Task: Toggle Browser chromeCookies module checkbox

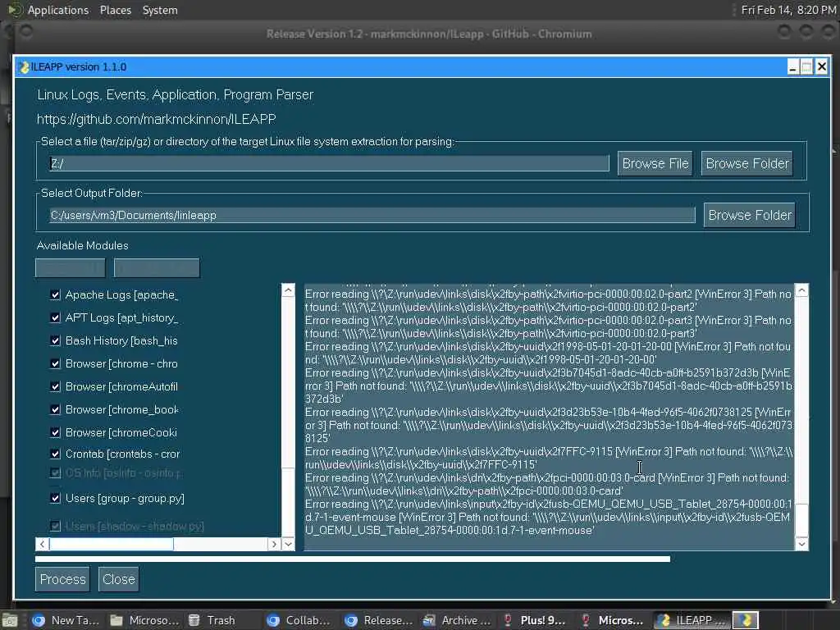Action: point(55,432)
